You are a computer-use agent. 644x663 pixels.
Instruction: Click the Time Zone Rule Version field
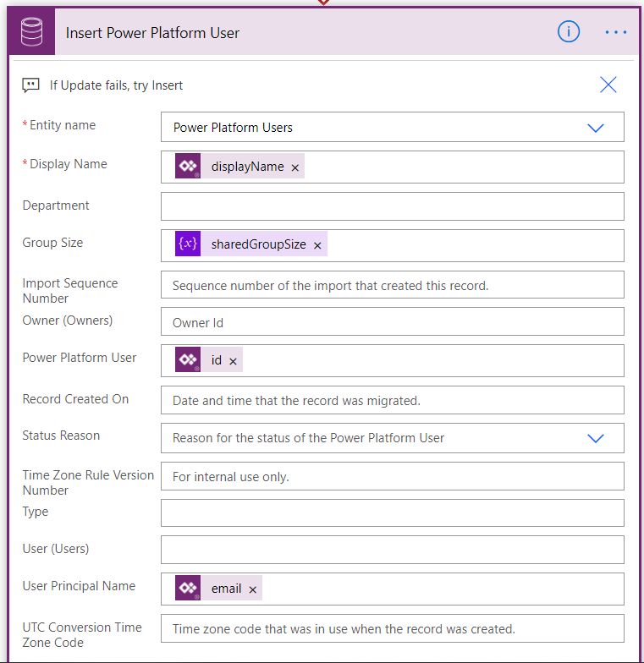393,476
